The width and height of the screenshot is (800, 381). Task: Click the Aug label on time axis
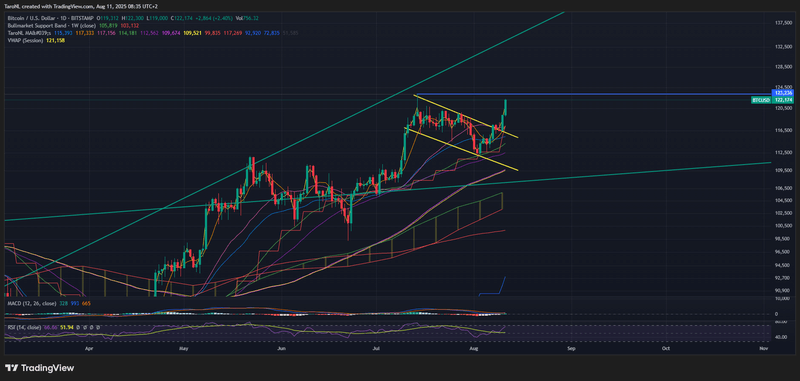[474, 348]
